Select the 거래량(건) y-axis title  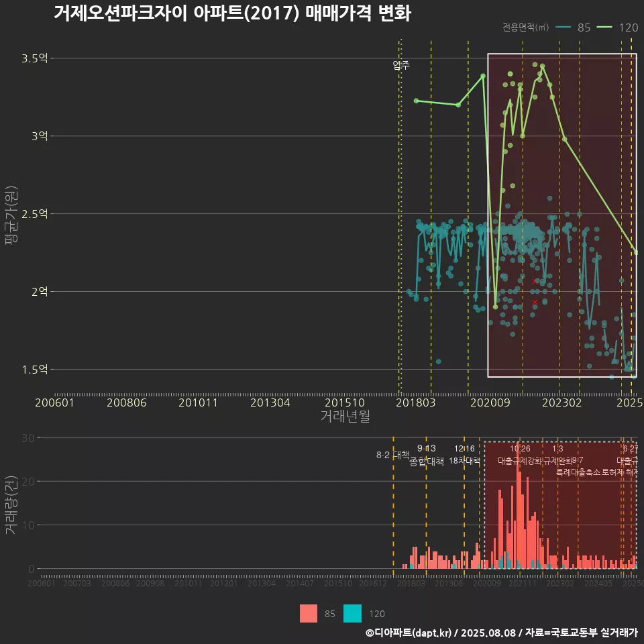[11, 504]
